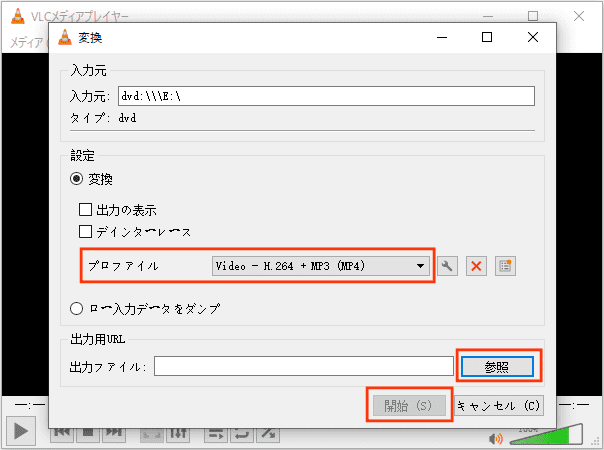
Task: Click the play button in VLC main window
Action: 21,431
